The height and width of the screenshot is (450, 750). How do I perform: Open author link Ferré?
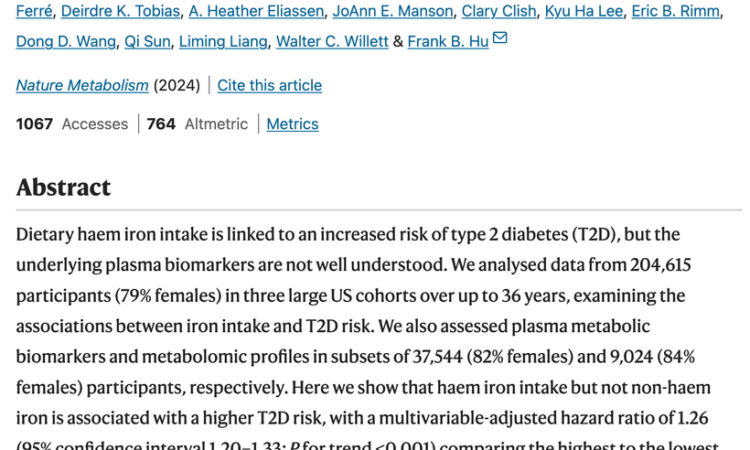(x=34, y=11)
